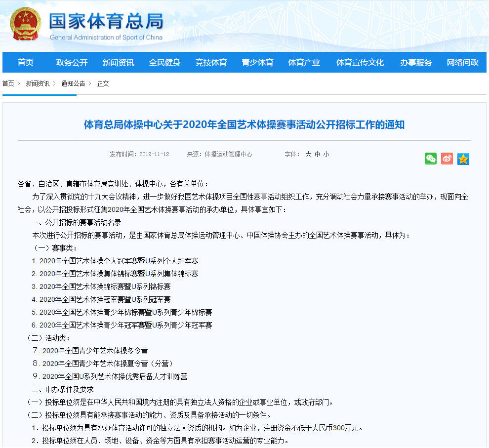489x448 pixels.
Task: Open 竞技体育 section
Action: point(211,62)
